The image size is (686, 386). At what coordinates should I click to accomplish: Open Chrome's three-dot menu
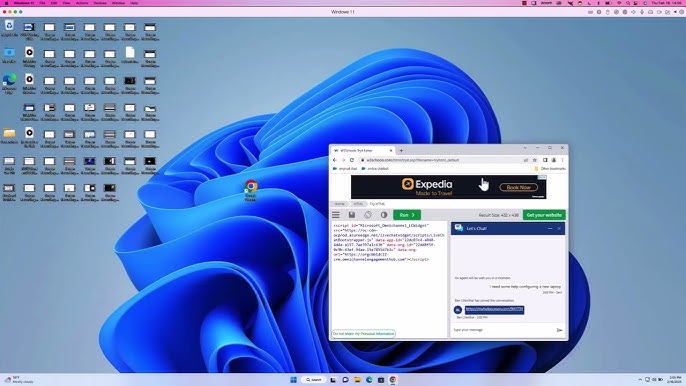point(563,160)
